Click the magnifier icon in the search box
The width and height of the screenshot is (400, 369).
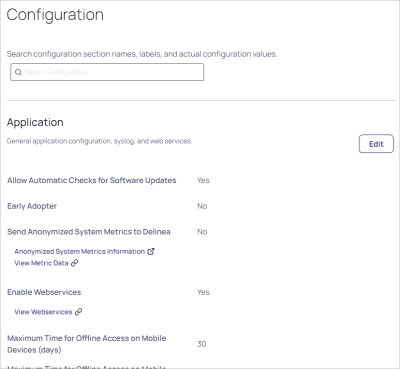click(18, 72)
